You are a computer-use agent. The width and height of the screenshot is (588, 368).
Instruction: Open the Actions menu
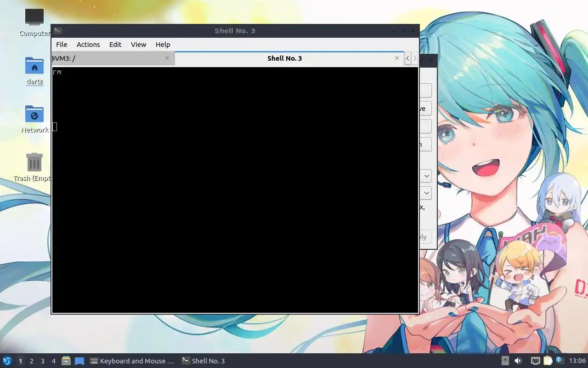88,45
